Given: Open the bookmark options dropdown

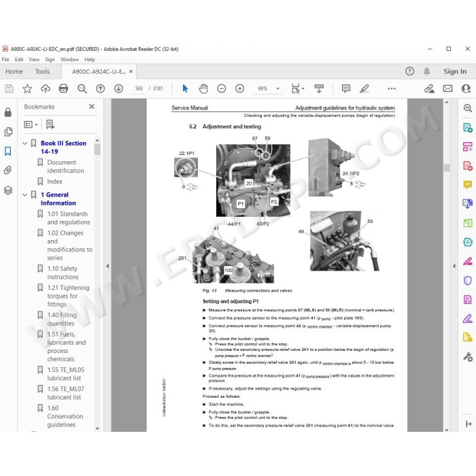Looking at the screenshot, I should point(31,124).
